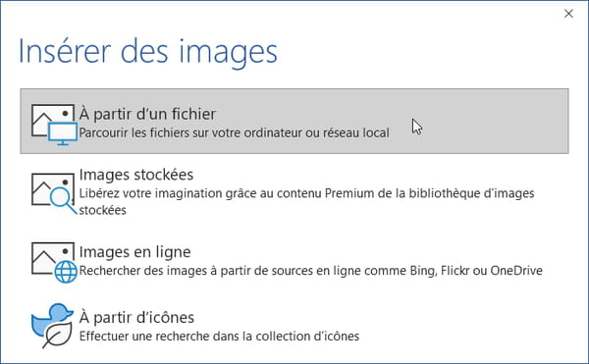Close the Insérer des images dialog
Screen dimensions: 589x364
click(x=568, y=14)
